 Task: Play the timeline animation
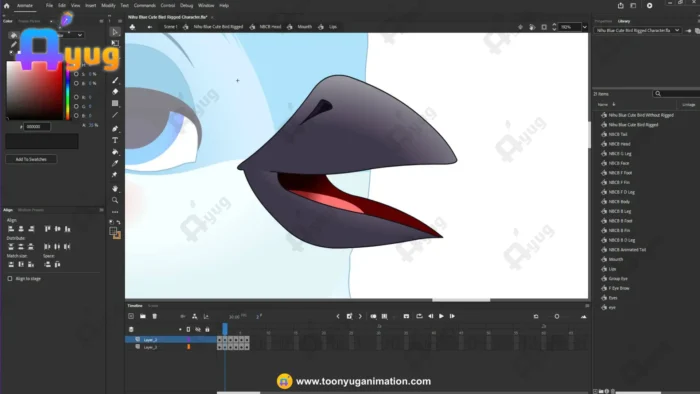coord(442,316)
